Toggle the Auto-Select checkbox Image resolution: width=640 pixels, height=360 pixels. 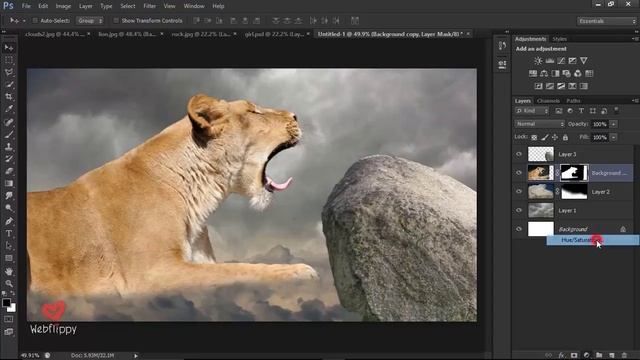[x=35, y=20]
